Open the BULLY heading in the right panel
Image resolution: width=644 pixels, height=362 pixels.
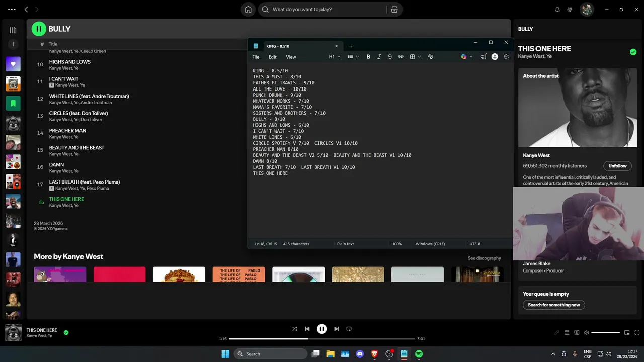coord(525,29)
